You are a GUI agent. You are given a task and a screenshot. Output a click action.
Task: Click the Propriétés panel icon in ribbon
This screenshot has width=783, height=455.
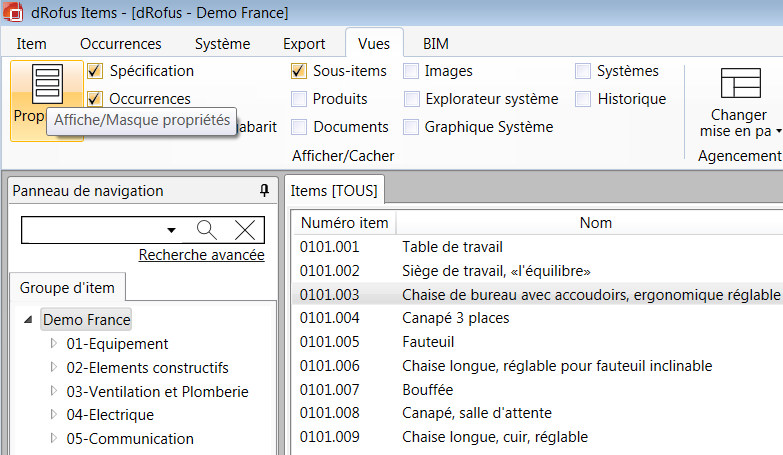(x=47, y=84)
